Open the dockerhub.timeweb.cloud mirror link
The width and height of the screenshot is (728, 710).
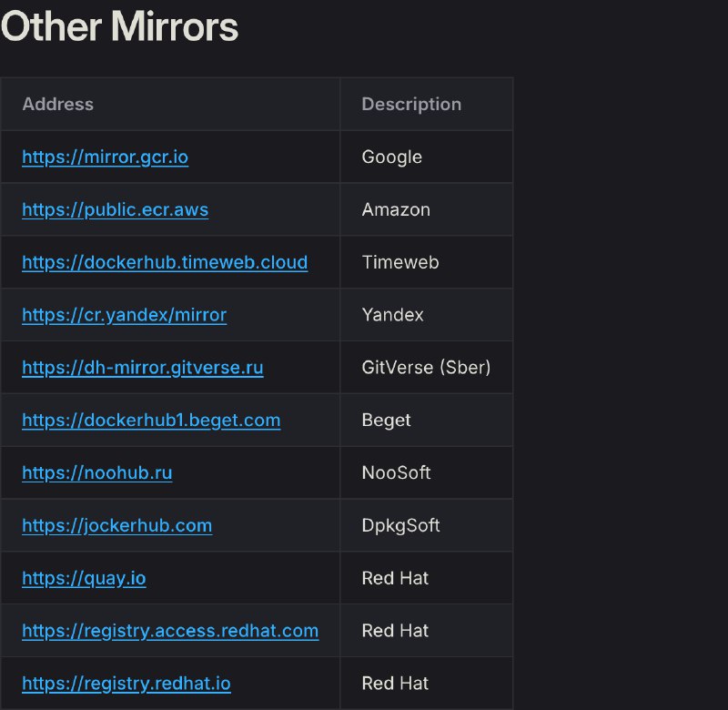coord(165,262)
